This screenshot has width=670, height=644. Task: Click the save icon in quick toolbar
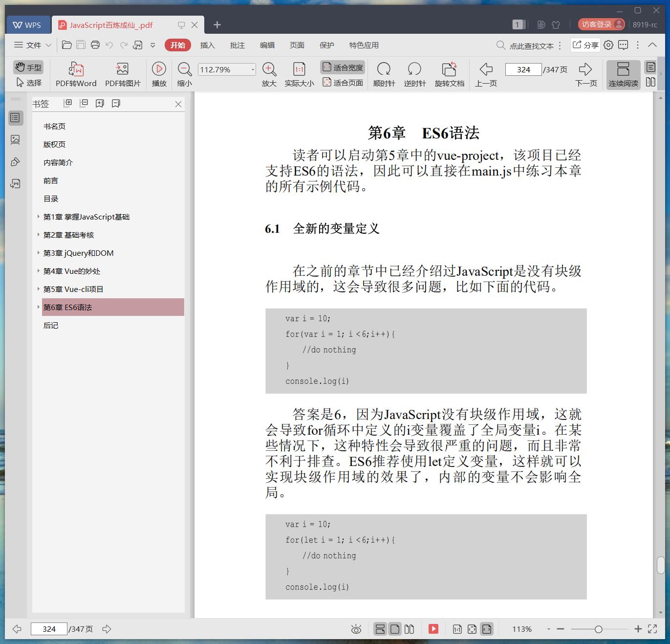pyautogui.click(x=81, y=45)
